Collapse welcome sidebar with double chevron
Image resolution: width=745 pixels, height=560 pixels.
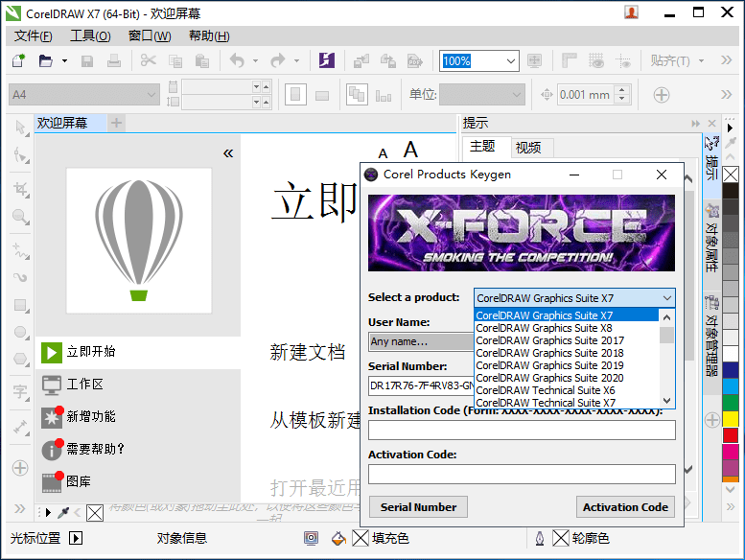228,153
